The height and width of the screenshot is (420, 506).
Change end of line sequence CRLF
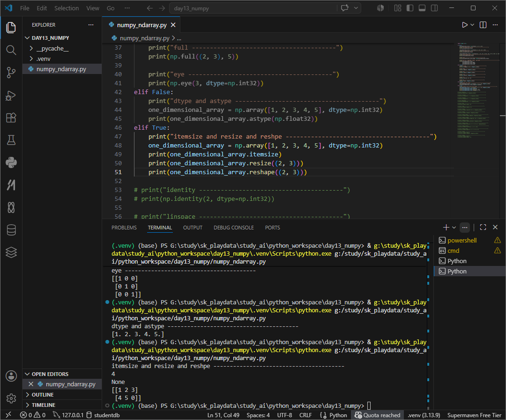[x=305, y=415]
